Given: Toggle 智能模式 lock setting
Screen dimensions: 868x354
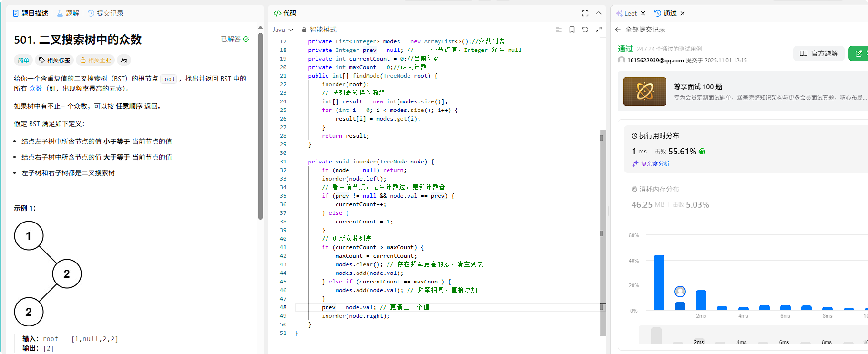Looking at the screenshot, I should click(319, 30).
